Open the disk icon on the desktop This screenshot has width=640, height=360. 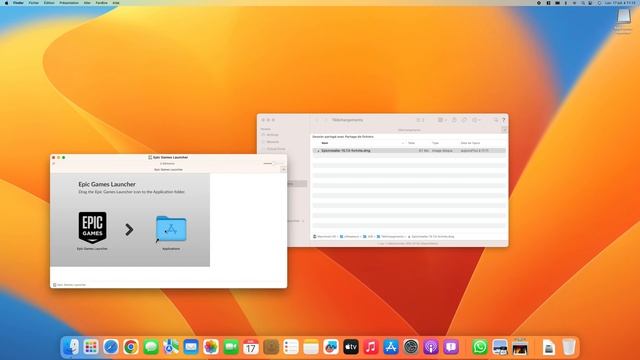(x=623, y=17)
